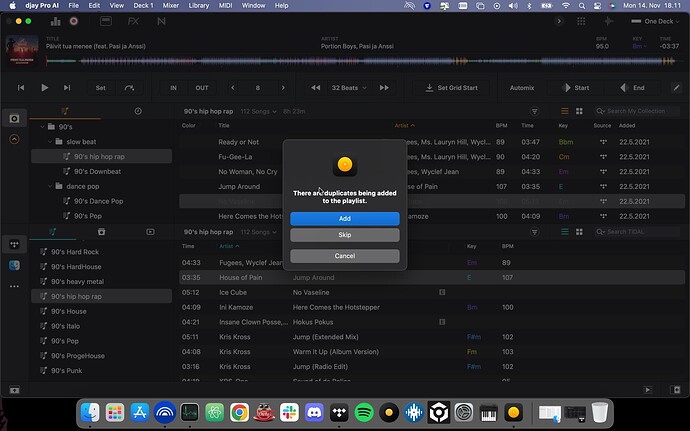Open Discord from the Dock
Image resolution: width=690 pixels, height=431 pixels.
[314, 413]
